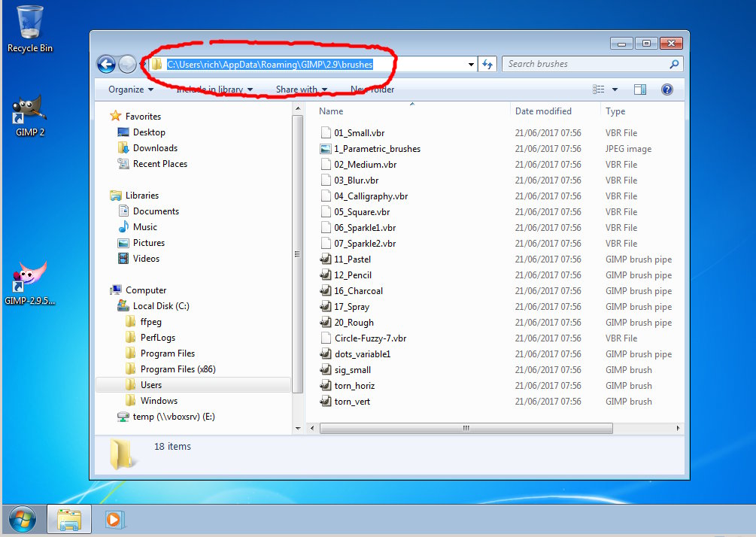Select the torn_horiz GIMP brush
This screenshot has height=537, width=756.
point(354,386)
